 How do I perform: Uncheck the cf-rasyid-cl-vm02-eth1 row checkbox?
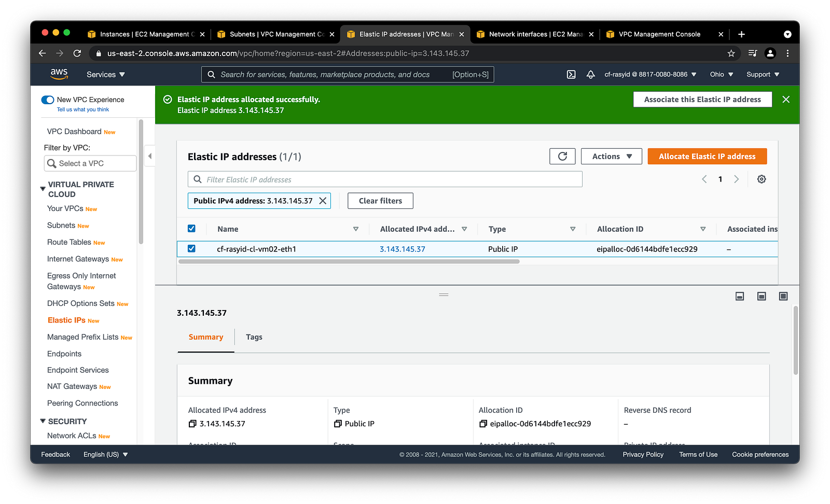click(x=191, y=249)
